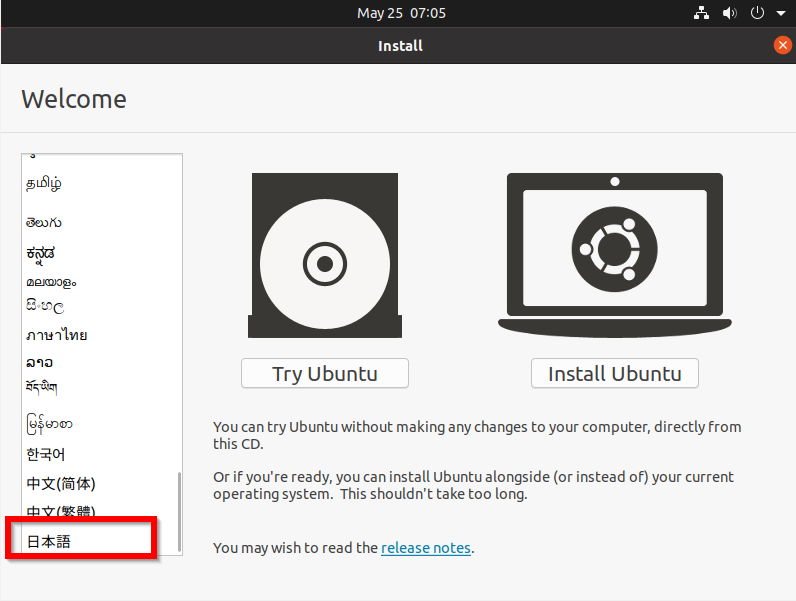This screenshot has width=796, height=601.
Task: Select 한국어 language
Action: click(102, 454)
